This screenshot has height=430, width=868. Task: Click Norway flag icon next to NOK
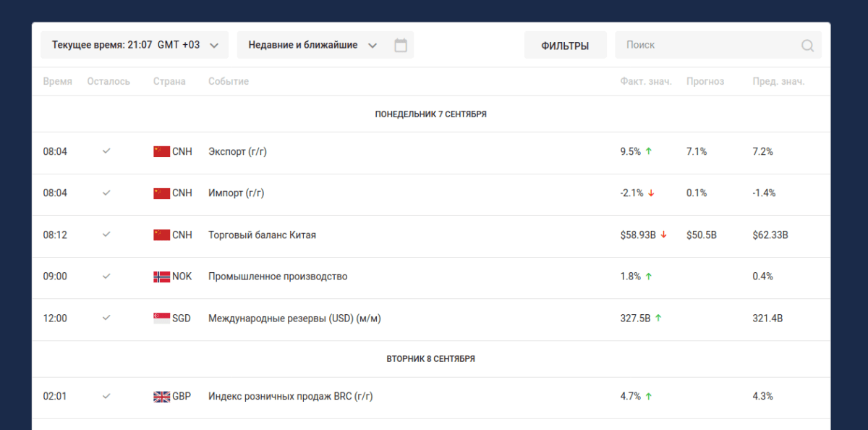click(161, 277)
